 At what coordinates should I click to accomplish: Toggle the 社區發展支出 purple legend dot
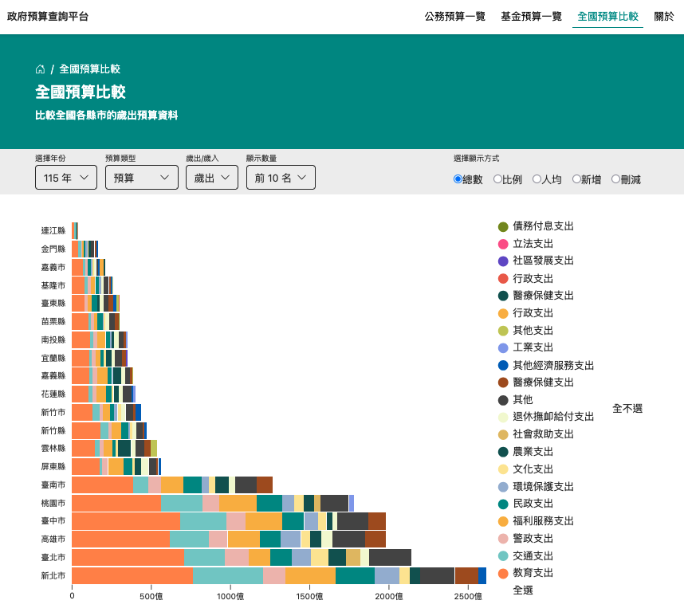point(503,261)
